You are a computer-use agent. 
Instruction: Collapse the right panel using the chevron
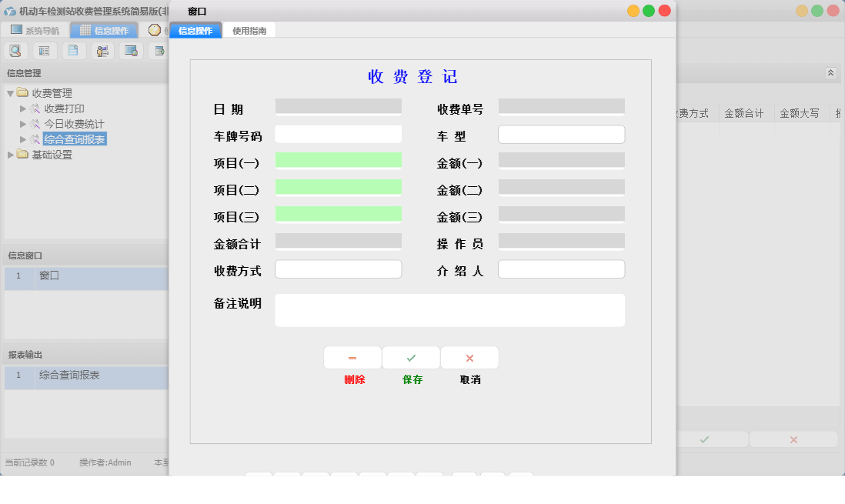click(830, 72)
